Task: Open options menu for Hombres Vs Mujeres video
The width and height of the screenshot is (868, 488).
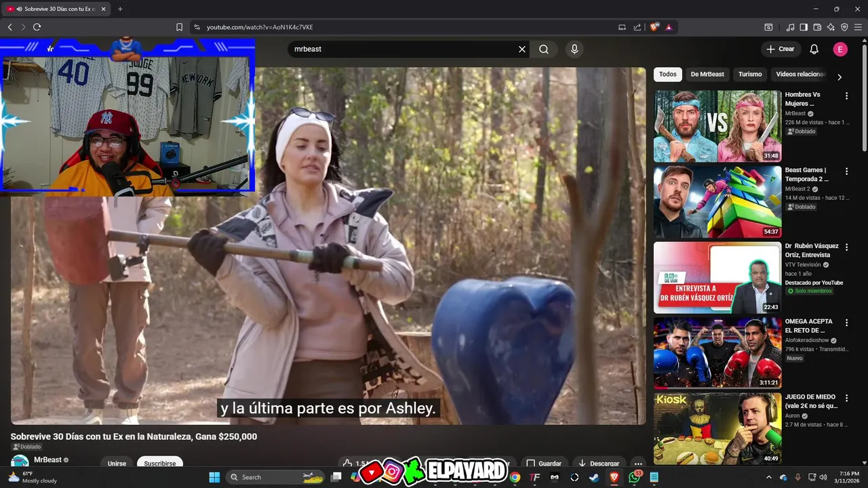Action: (846, 96)
